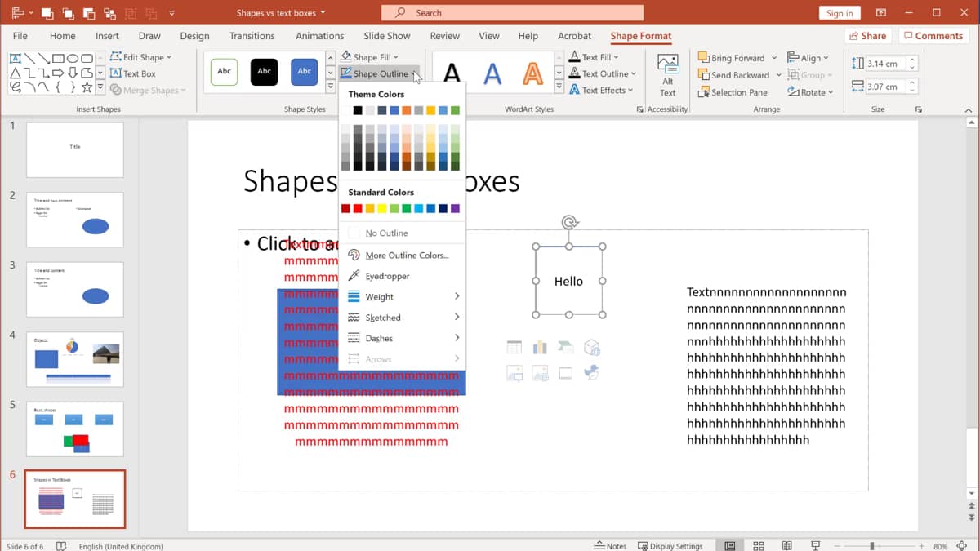Switch to the Animations tab
980x551 pixels.
coord(319,36)
